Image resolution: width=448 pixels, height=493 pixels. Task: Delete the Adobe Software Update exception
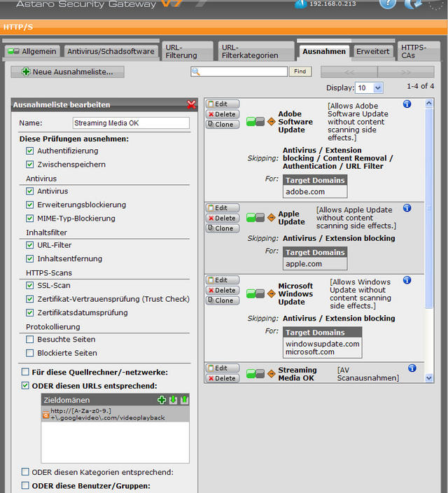(223, 114)
